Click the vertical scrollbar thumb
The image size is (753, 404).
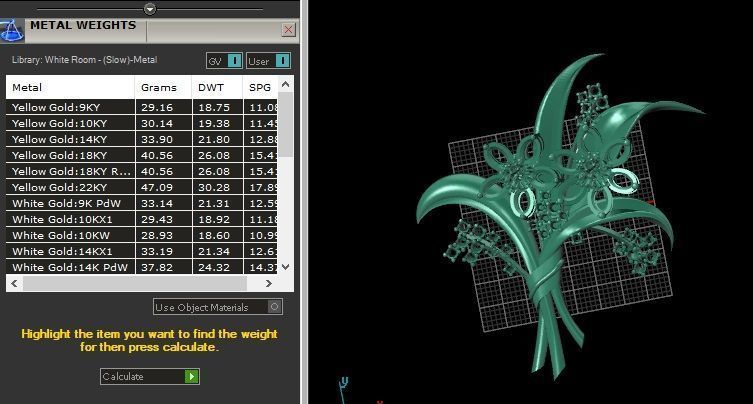(x=285, y=124)
